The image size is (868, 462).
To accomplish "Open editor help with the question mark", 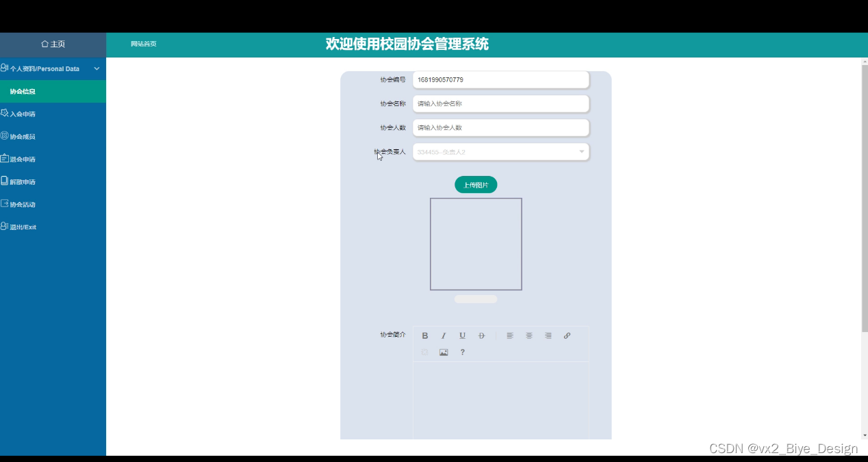I will 463,352.
